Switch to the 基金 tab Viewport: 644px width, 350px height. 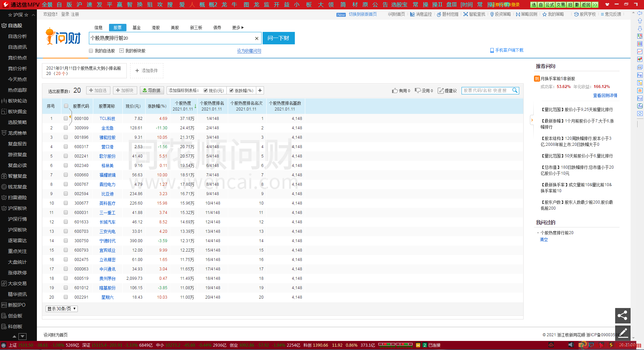[137, 28]
